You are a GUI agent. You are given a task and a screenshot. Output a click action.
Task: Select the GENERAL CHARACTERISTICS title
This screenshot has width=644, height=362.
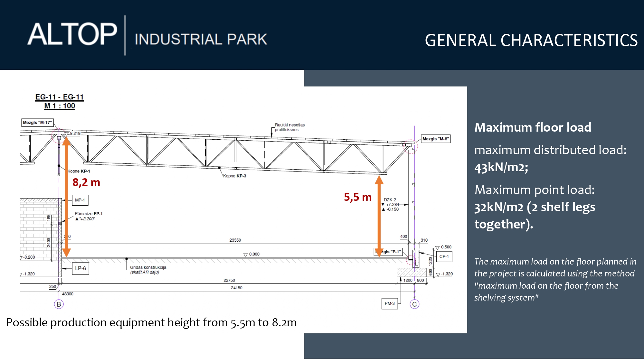point(531,40)
